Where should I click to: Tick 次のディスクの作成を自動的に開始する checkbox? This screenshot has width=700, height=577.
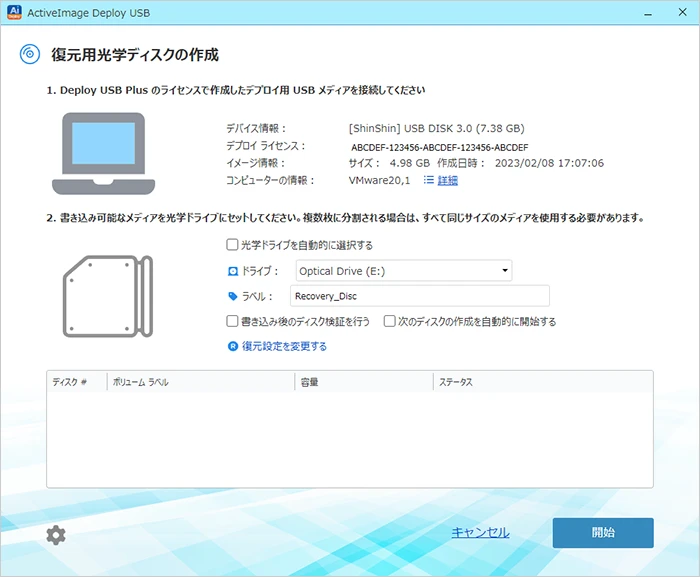[389, 321]
